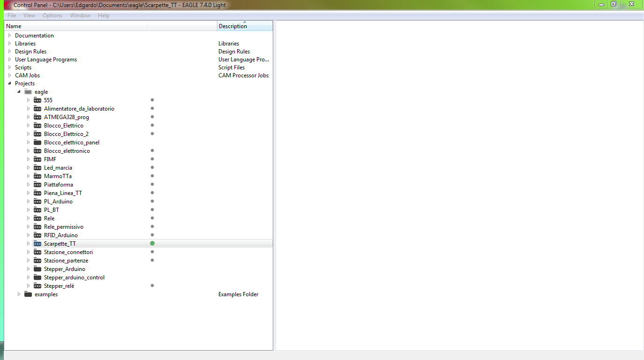
Task: Expand the Design Rules node
Action: click(9, 52)
